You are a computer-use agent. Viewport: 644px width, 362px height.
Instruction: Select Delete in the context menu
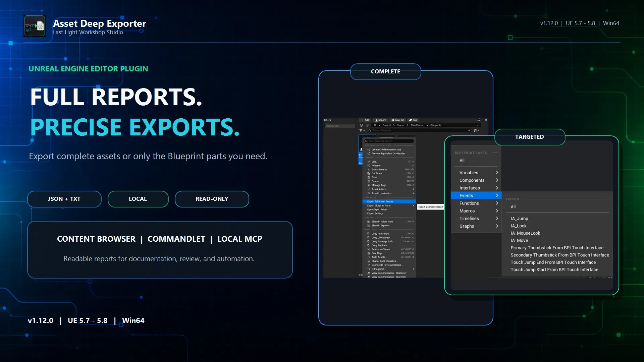[389, 181]
